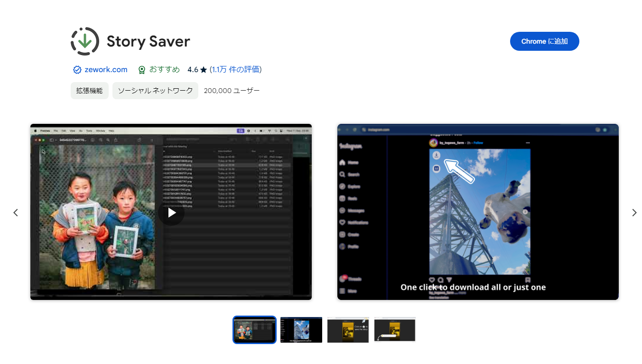Select the second thumbnail with the tower photo
Image resolution: width=642 pixels, height=364 pixels.
301,330
